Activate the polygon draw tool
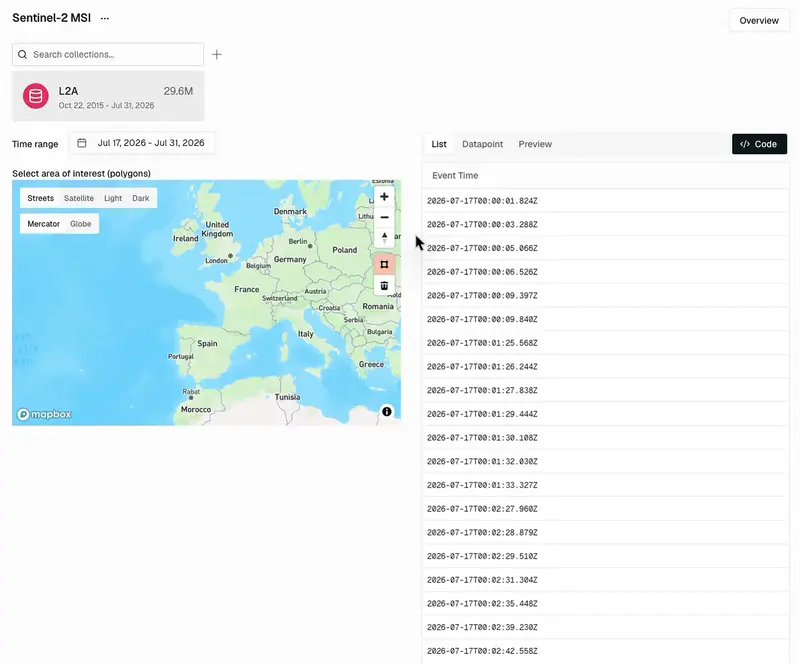Screen dimensions: 800x664 [x=384, y=264]
